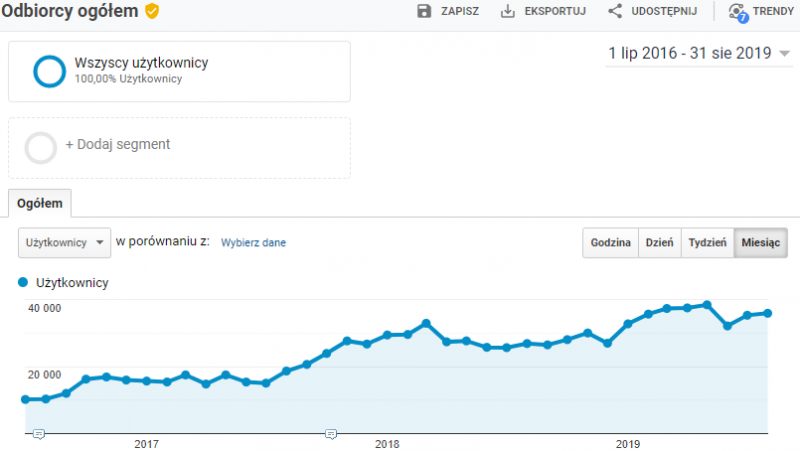Click the + Dodaj segment box
800x451 pixels.
pos(179,148)
